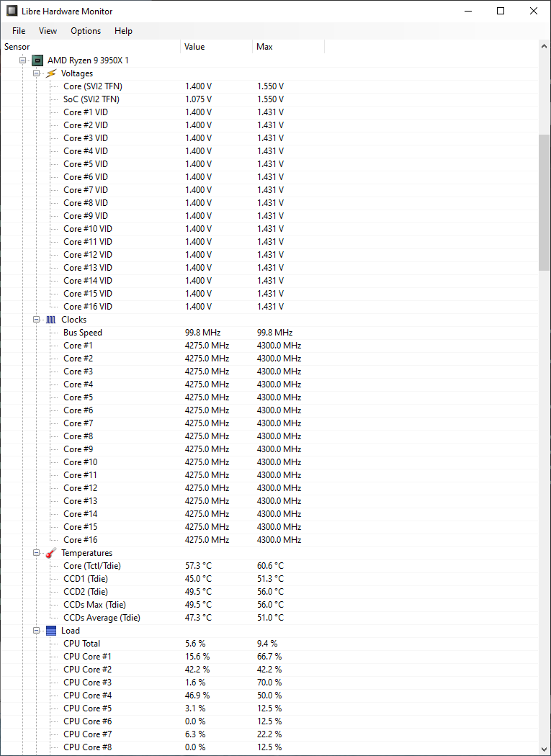Select the CCDs Average (Tdie) row
Image resolution: width=551 pixels, height=756 pixels.
point(269,618)
